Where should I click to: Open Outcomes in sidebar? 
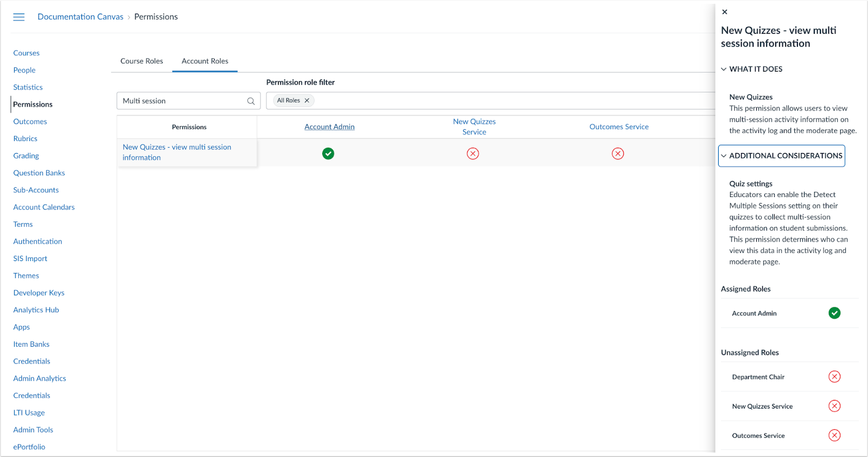(x=30, y=122)
